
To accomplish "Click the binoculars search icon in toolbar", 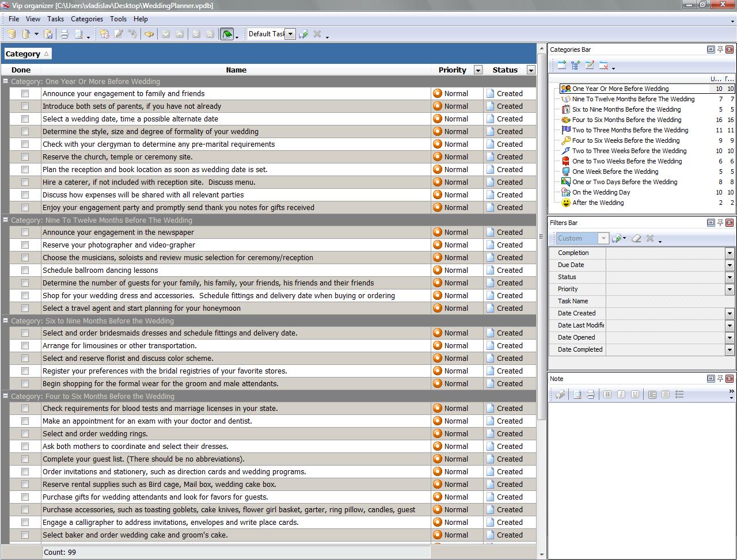I will click(149, 35).
